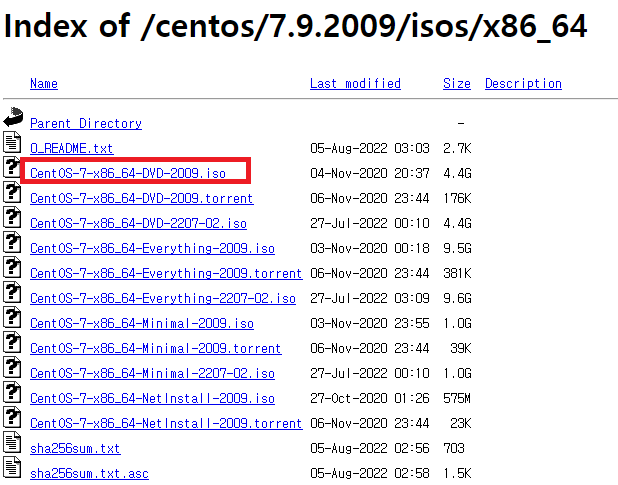
Task: Click the unknown-file icon beside CentOS-7-x86_64-DVD-2207-02.iso
Action: pos(12,217)
